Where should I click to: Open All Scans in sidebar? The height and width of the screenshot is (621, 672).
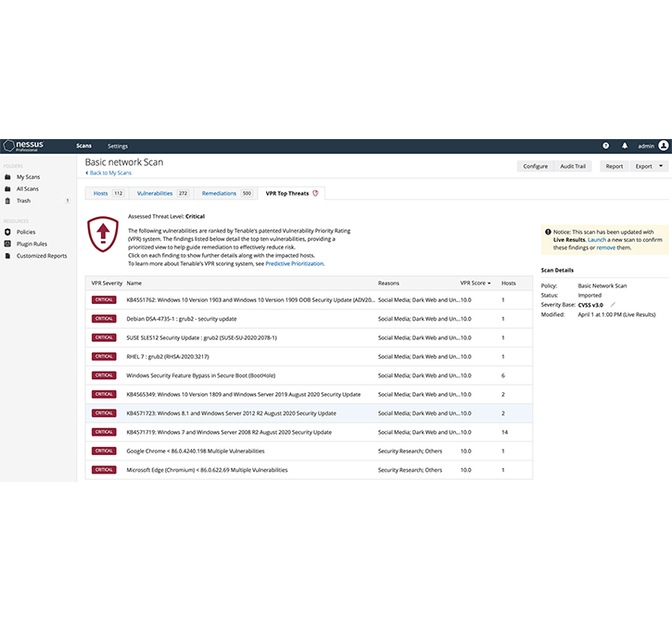pyautogui.click(x=28, y=189)
